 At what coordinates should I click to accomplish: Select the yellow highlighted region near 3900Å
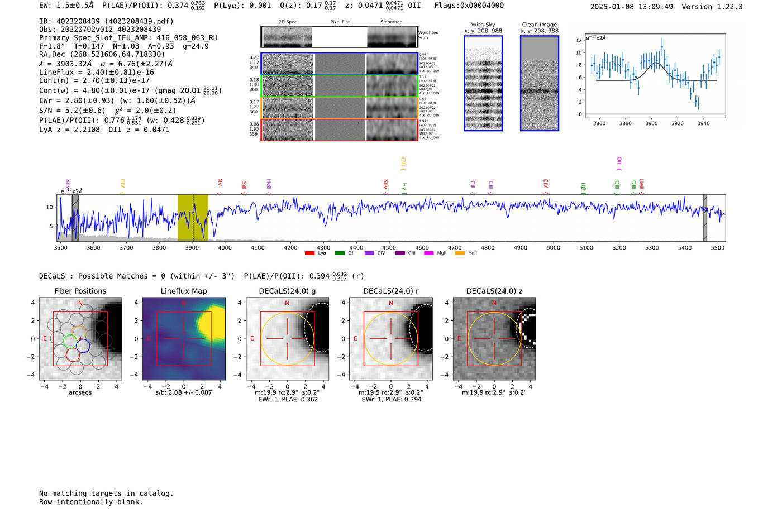[193, 218]
